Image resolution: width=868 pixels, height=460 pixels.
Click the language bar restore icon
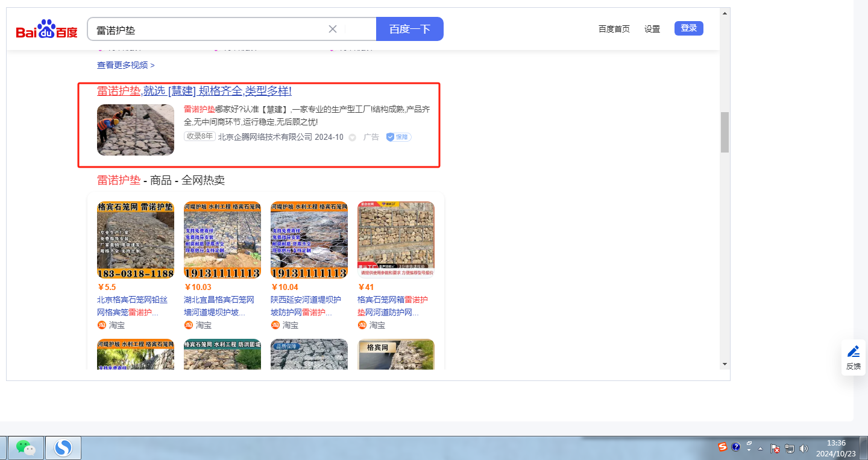(749, 443)
